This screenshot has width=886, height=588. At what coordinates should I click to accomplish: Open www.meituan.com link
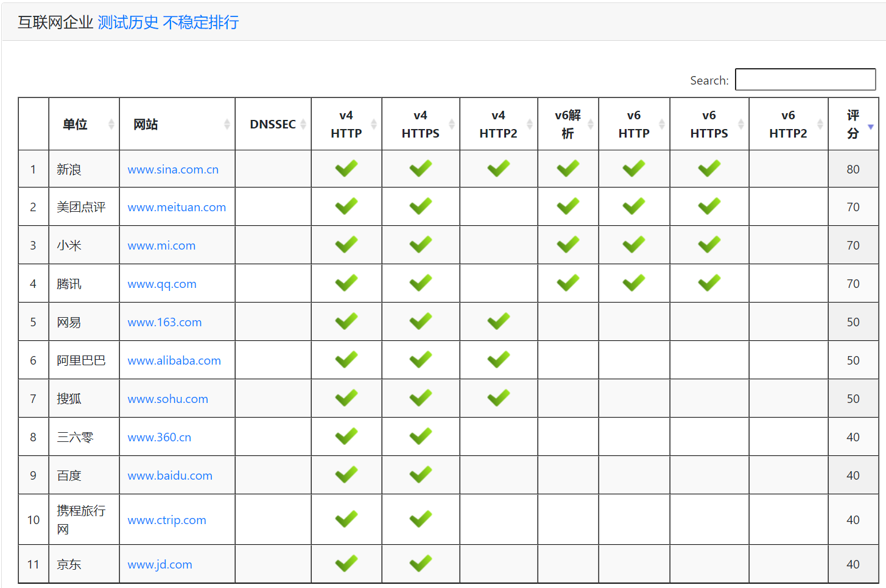177,208
